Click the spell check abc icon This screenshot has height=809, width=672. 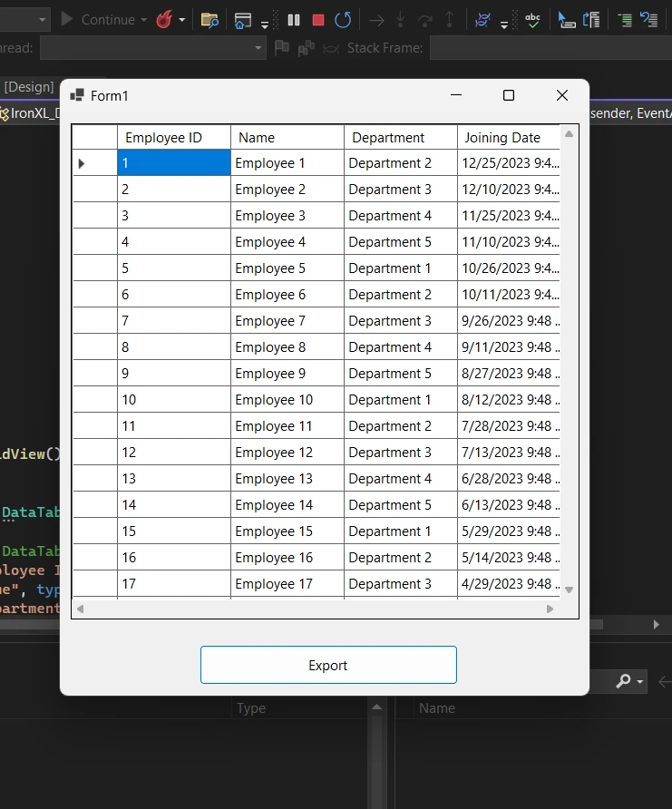(533, 19)
